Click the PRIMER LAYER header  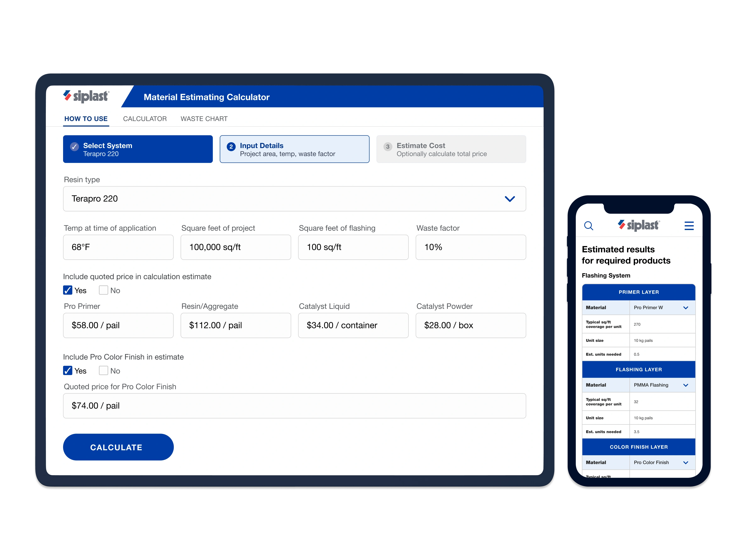[x=639, y=292]
